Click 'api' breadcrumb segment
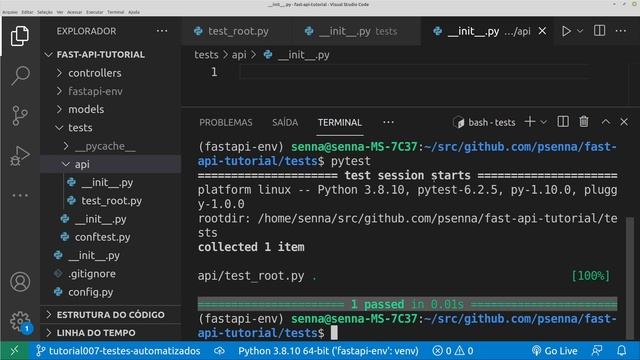The width and height of the screenshot is (640, 360). (239, 55)
